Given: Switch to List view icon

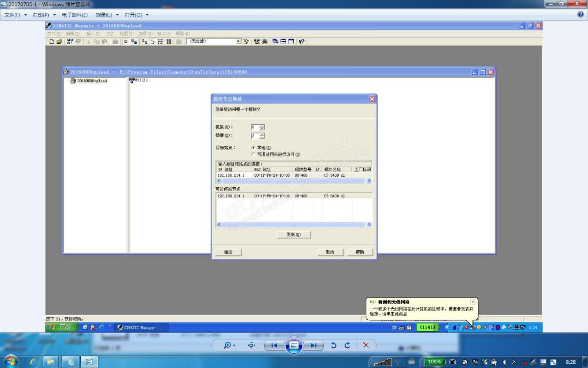Looking at the screenshot, I should (160, 41).
